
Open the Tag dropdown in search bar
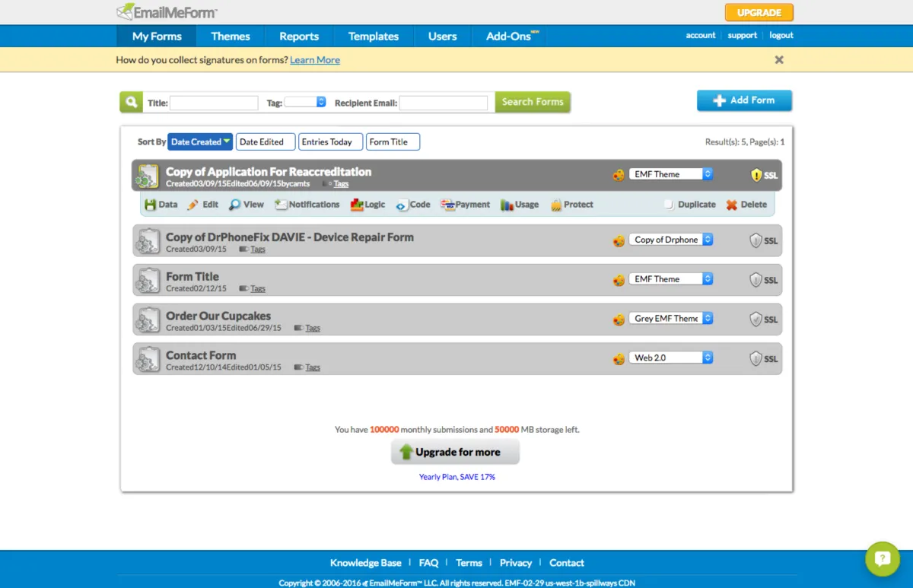[x=305, y=102]
